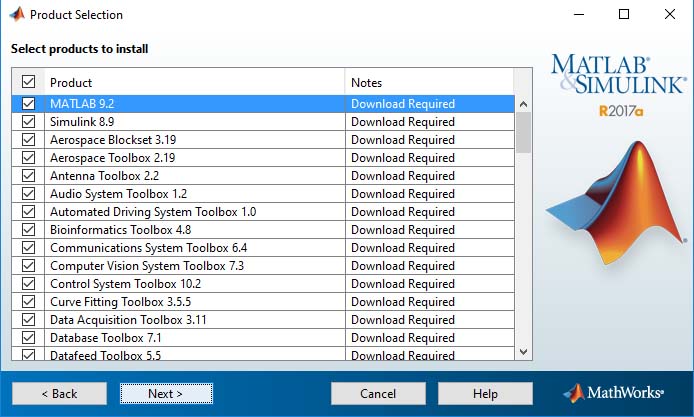Image resolution: width=694 pixels, height=417 pixels.
Task: Select the MATLAB 9.2 product name
Action: coord(82,104)
